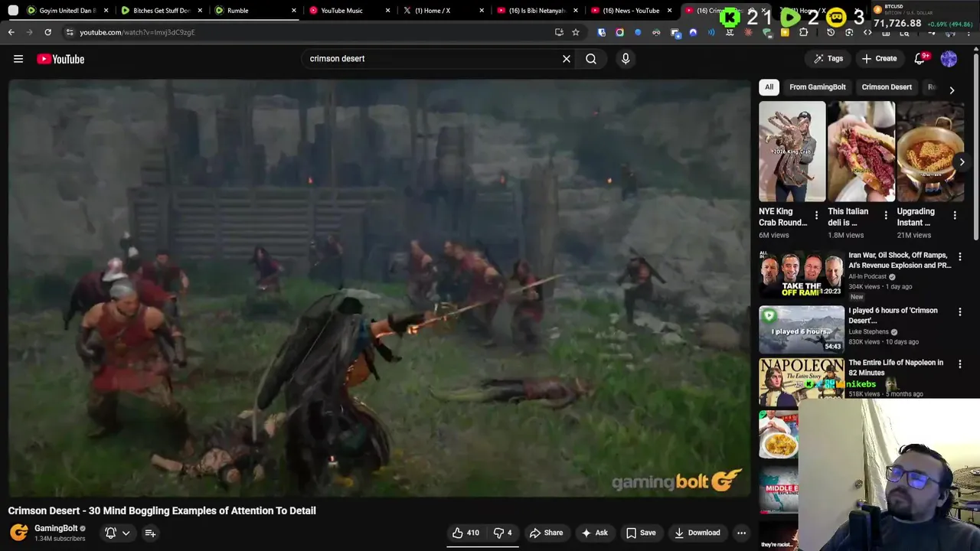Show more filter chips with arrow

[x=952, y=90]
